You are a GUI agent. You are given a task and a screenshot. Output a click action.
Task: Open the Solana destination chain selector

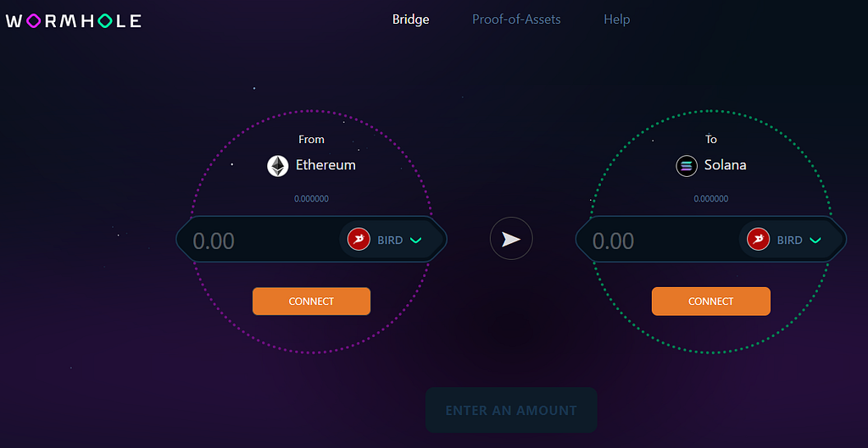725,165
